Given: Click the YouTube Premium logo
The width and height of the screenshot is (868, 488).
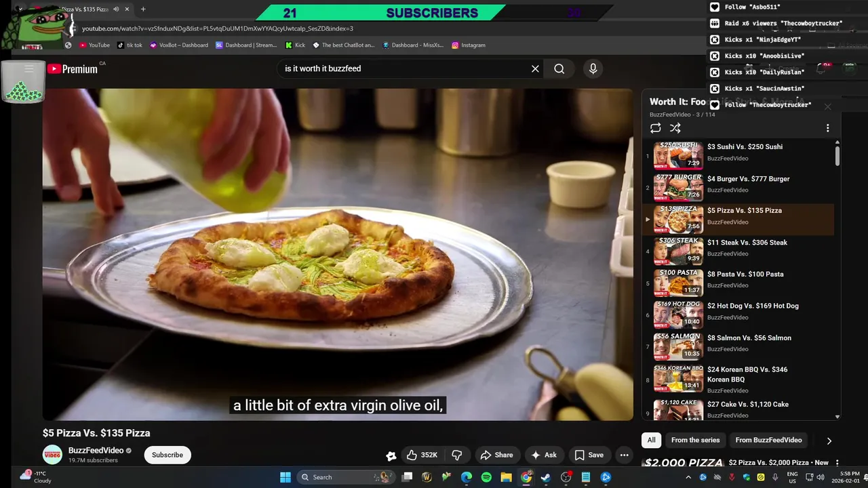Looking at the screenshot, I should (x=73, y=68).
